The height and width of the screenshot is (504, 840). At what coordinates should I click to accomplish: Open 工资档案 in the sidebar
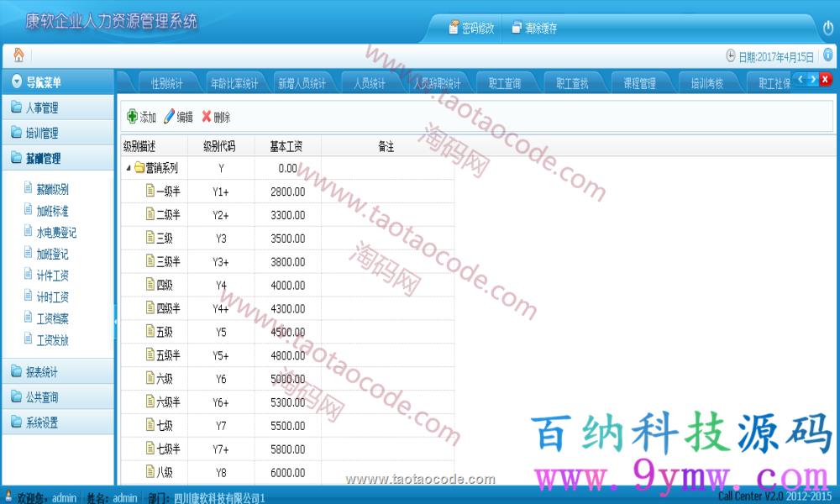[x=52, y=318]
